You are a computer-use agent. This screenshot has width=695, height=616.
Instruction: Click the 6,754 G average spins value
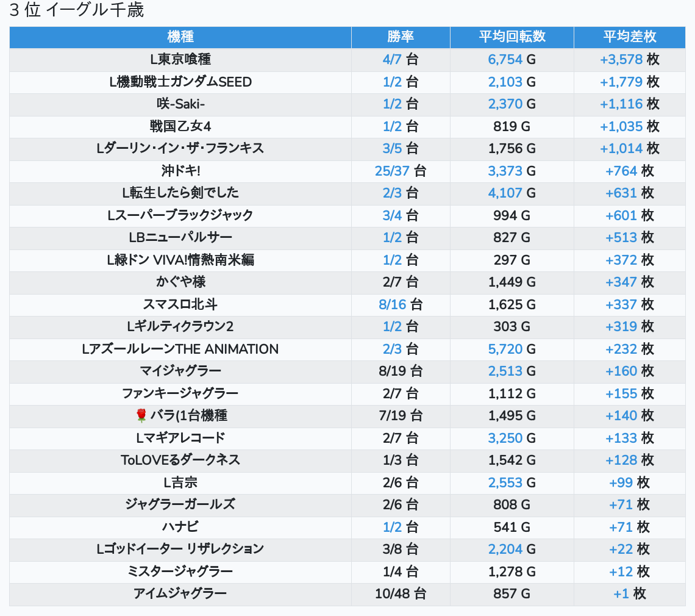pyautogui.click(x=512, y=59)
